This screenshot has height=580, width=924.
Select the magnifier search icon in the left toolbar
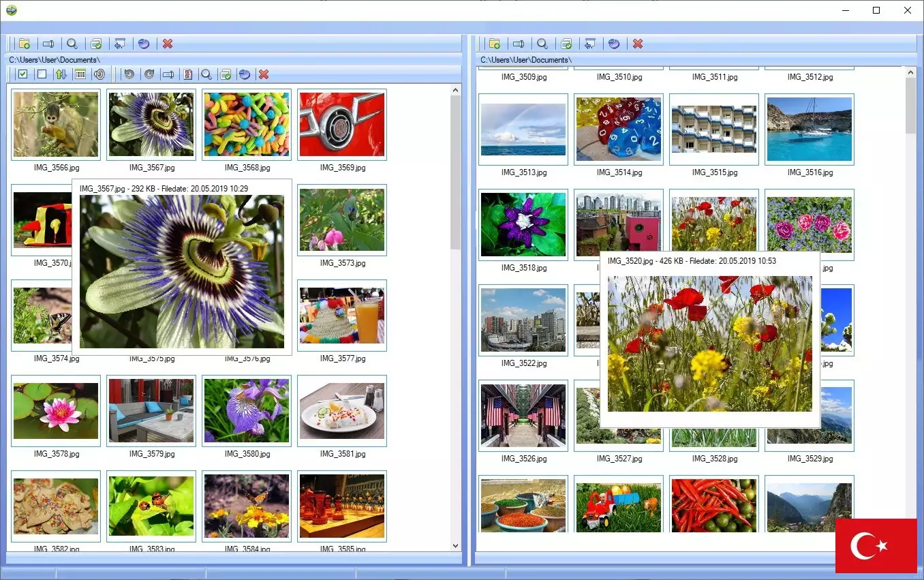click(72, 43)
